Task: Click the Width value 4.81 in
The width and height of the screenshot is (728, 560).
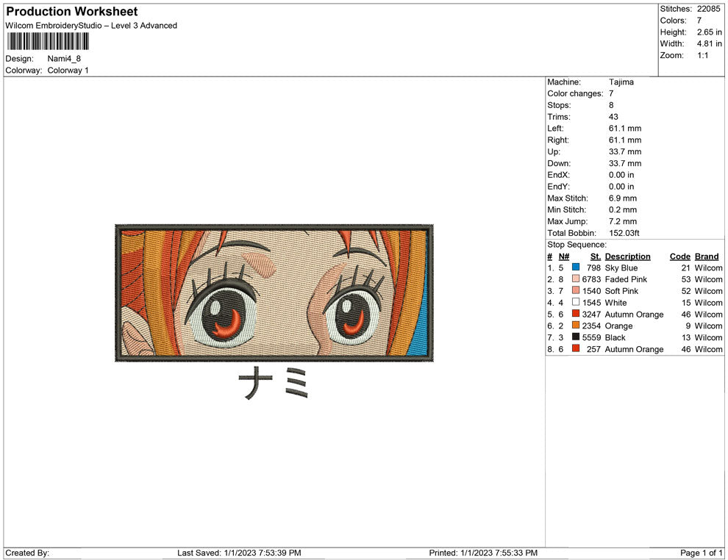Action: pos(710,43)
